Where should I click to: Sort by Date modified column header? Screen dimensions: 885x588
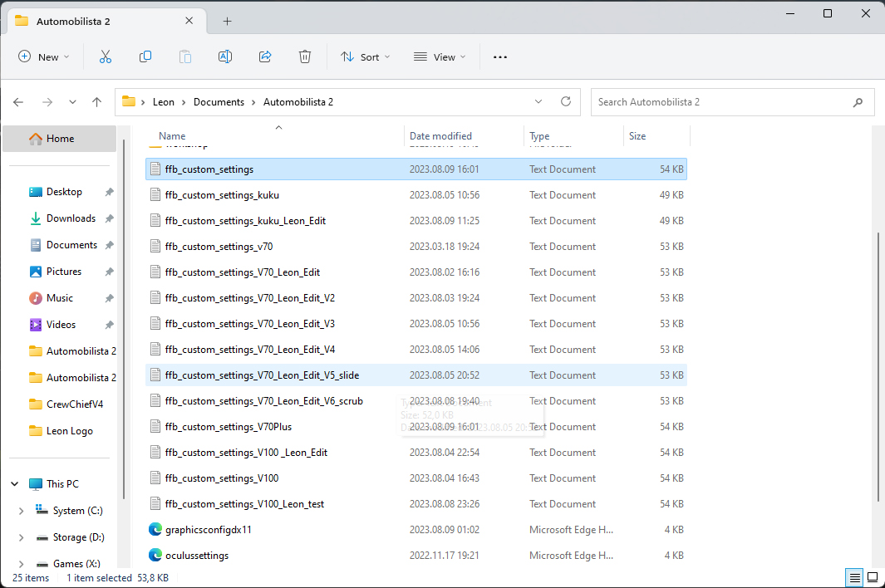(x=440, y=136)
